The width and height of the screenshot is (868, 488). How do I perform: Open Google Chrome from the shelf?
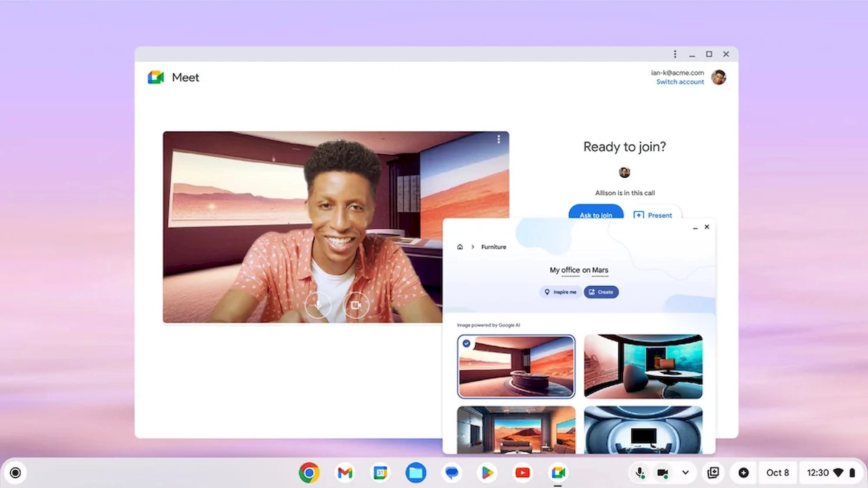tap(309, 473)
